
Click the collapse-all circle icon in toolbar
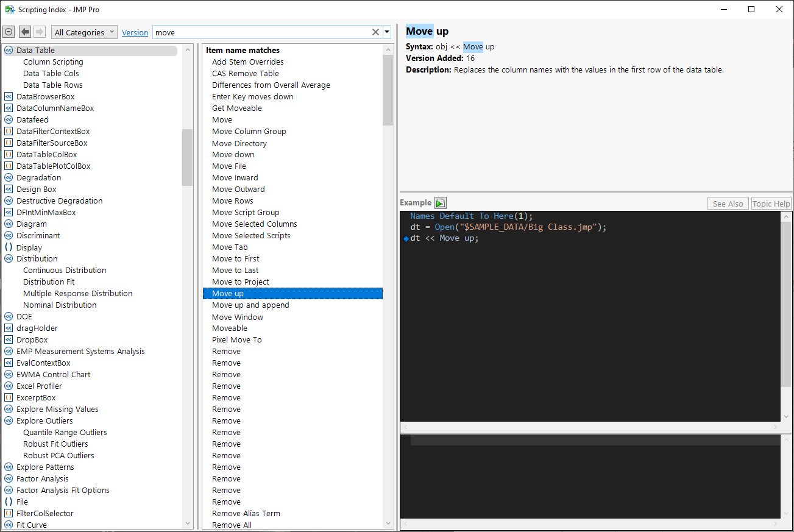pyautogui.click(x=9, y=31)
